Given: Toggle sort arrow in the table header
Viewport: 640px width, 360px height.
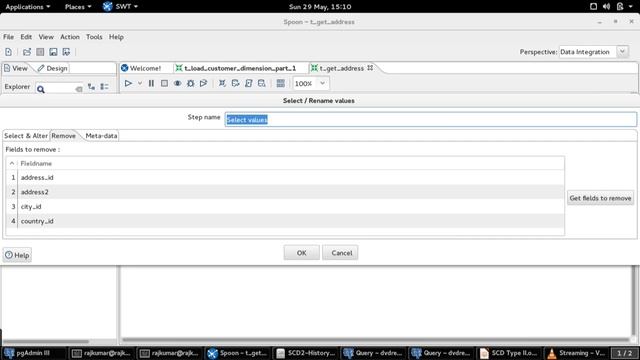Looking at the screenshot, I should coord(12,163).
